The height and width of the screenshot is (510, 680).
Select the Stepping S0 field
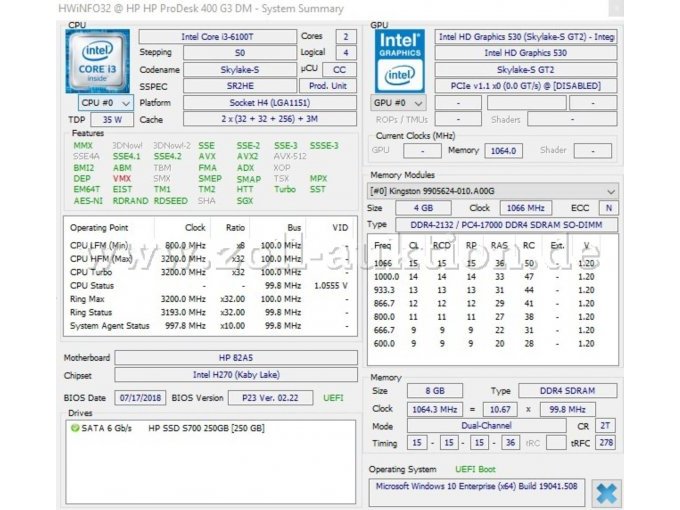(x=240, y=53)
